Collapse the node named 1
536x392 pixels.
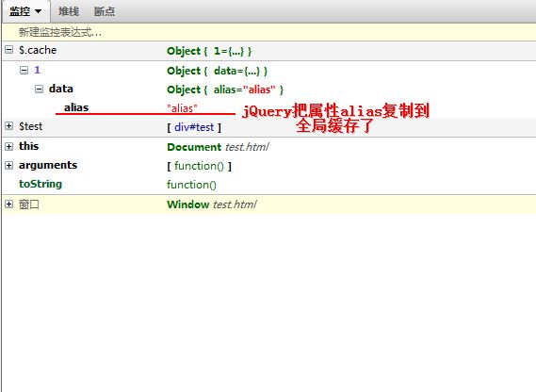point(24,71)
